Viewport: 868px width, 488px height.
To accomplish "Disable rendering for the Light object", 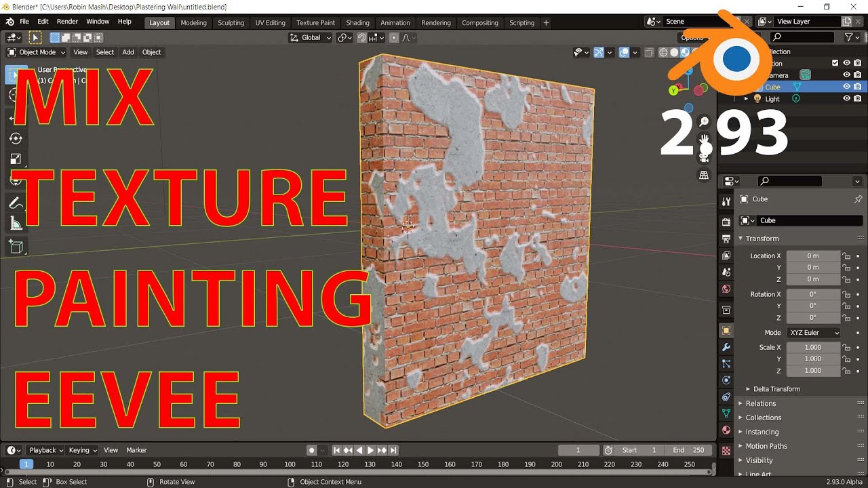I will (857, 98).
